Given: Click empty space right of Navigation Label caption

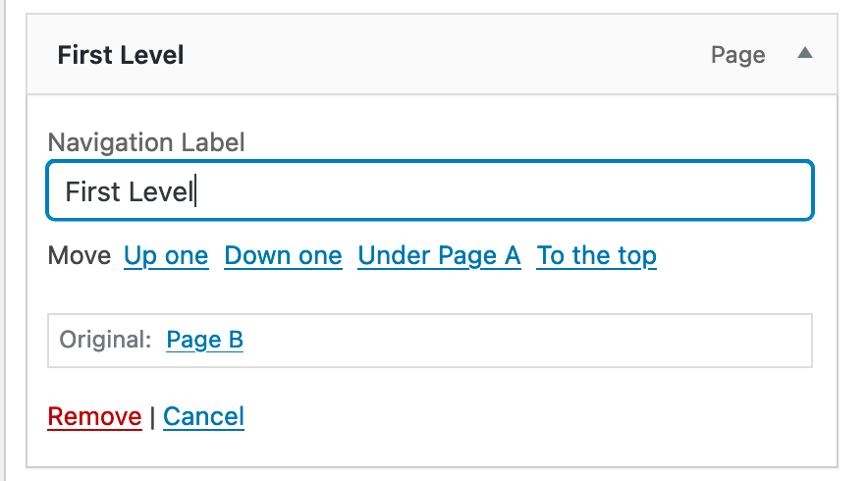Looking at the screenshot, I should [530, 142].
